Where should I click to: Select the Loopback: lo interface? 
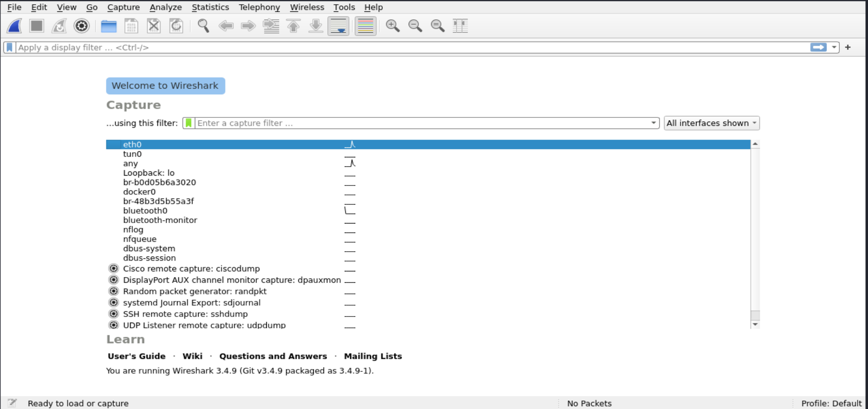[x=428, y=173]
